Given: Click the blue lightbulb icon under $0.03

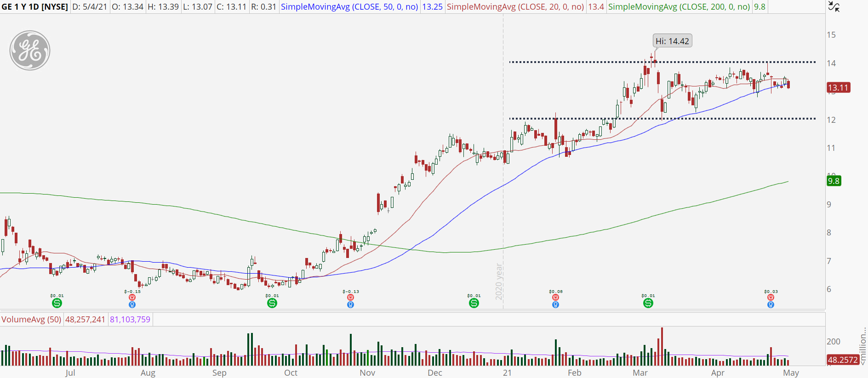Looking at the screenshot, I should (771, 304).
